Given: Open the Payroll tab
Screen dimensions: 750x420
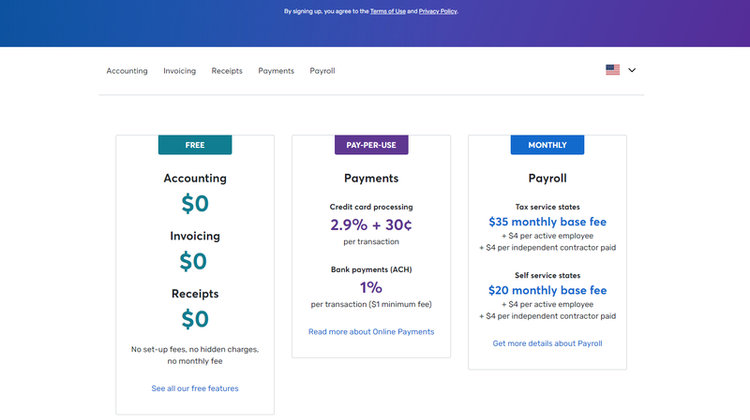Looking at the screenshot, I should [x=322, y=71].
